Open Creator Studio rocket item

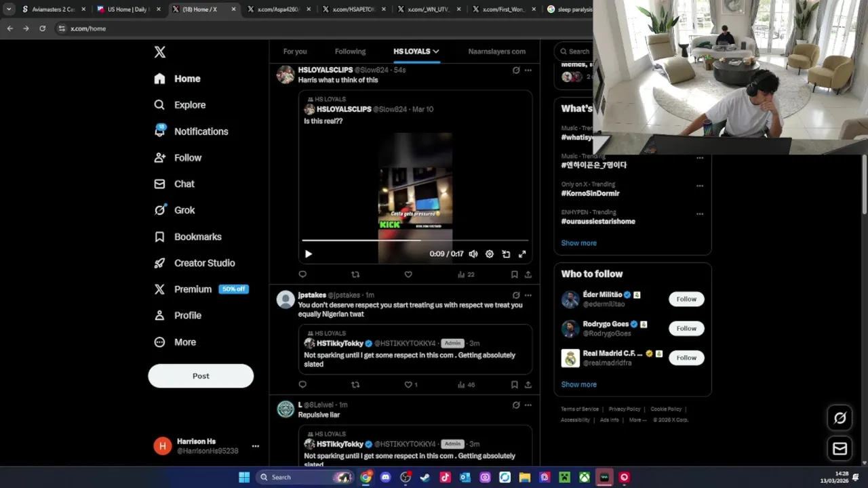[x=195, y=263]
